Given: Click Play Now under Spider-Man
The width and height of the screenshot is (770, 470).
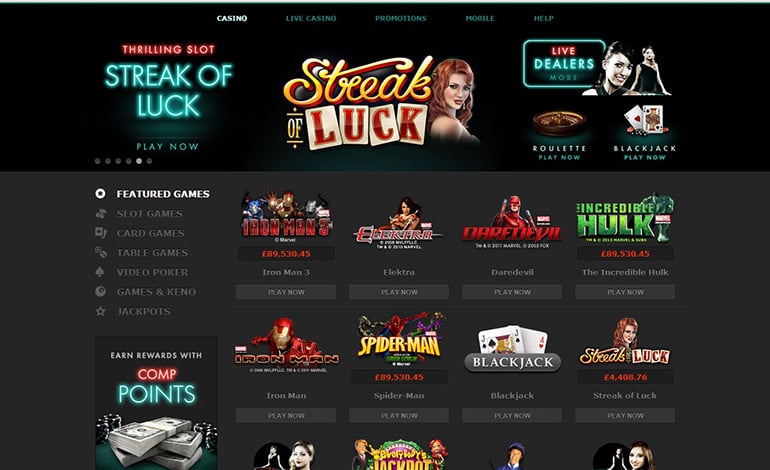Looking at the screenshot, I should pyautogui.click(x=399, y=415).
